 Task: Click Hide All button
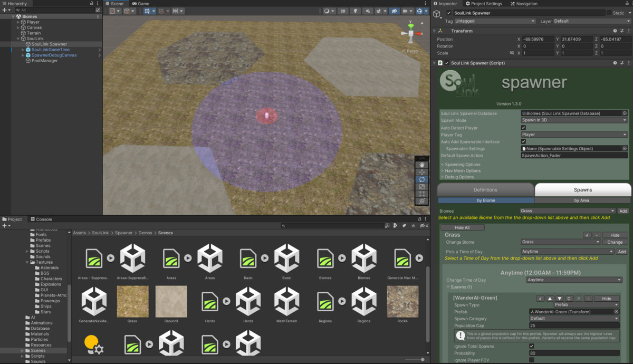(462, 227)
